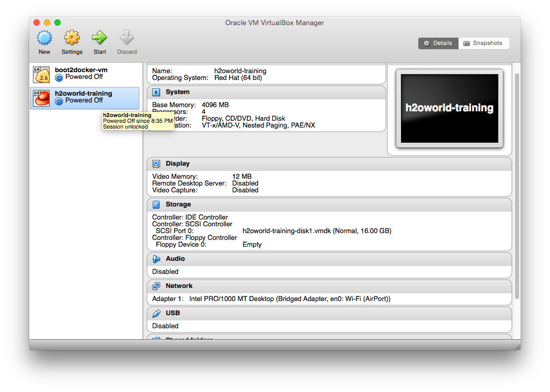Click the boot order value Floppy, CD/DVD, Hard Disk
Screen dimensions: 550x392
coord(244,119)
